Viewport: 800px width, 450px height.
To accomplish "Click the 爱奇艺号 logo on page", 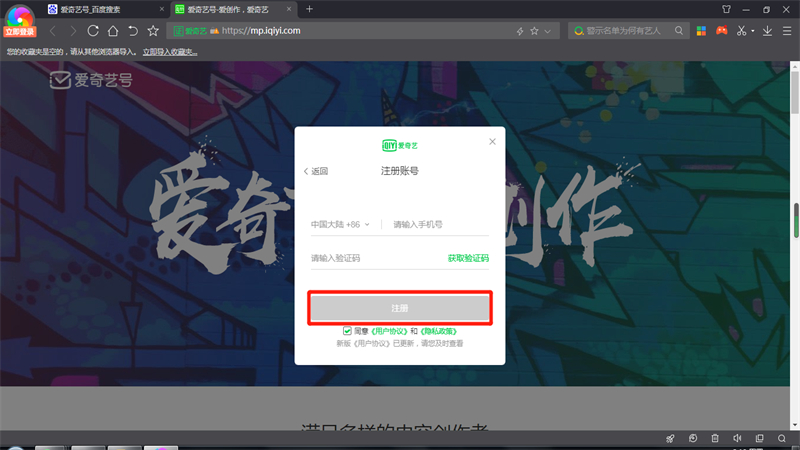I will click(91, 80).
